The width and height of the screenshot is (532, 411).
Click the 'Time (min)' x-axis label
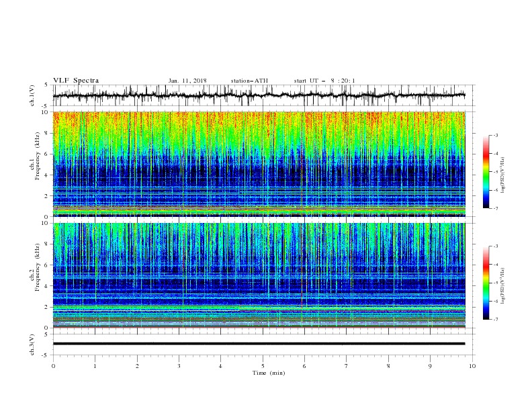(269, 373)
